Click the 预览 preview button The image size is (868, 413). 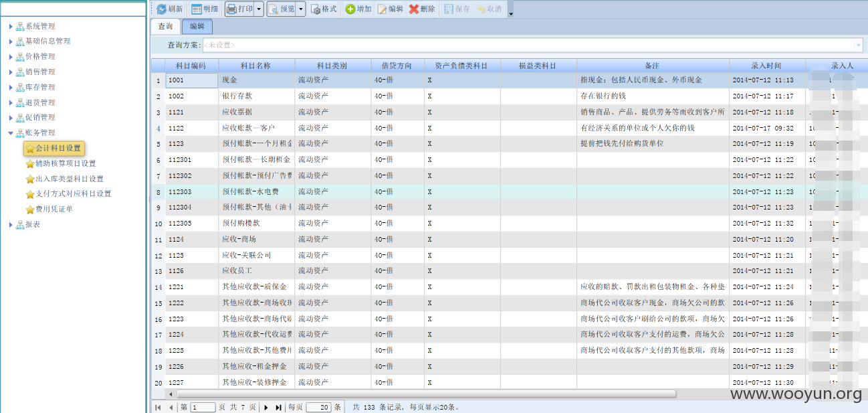[x=281, y=9]
